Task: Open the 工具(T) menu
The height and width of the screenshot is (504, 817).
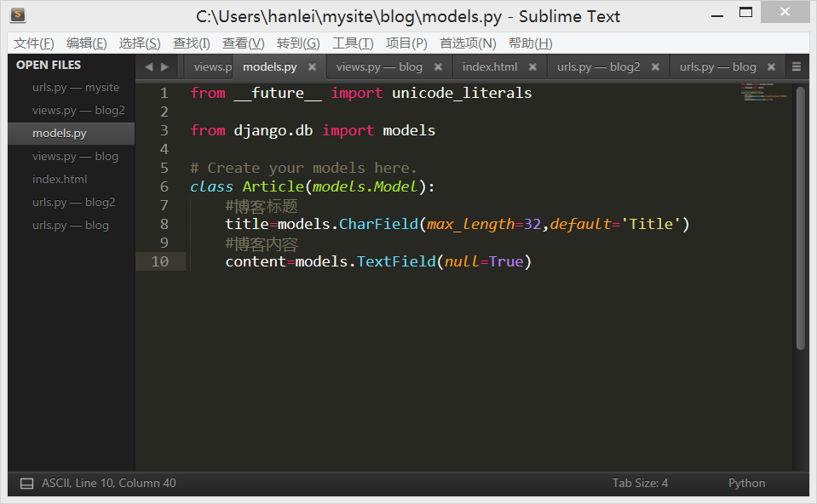Action: coord(353,43)
